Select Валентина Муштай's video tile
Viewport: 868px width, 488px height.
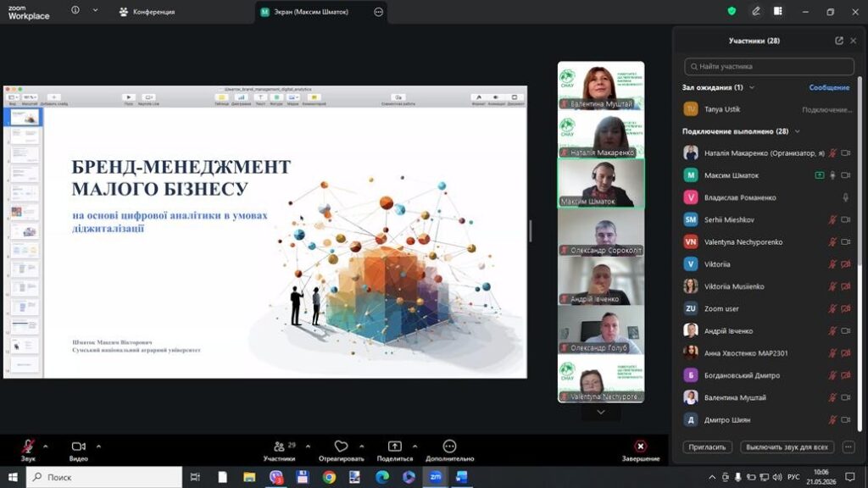point(601,86)
